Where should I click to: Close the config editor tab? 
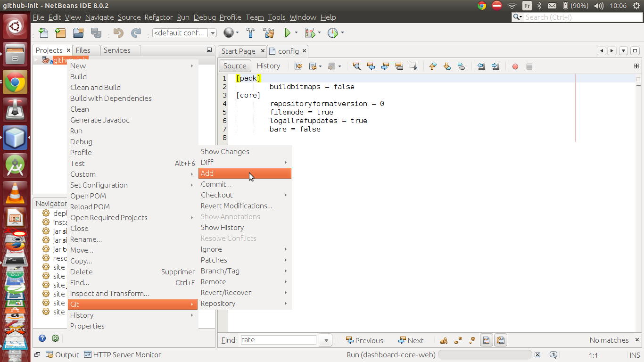[x=304, y=51]
